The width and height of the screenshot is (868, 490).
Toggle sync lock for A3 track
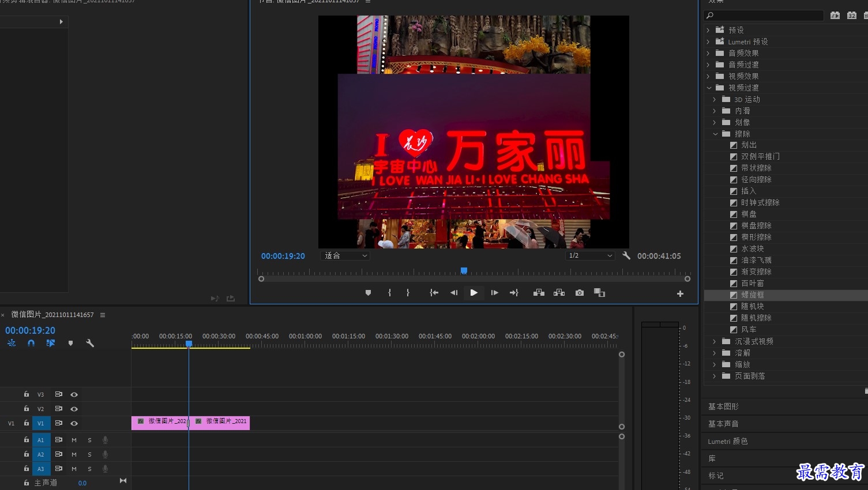coord(58,468)
